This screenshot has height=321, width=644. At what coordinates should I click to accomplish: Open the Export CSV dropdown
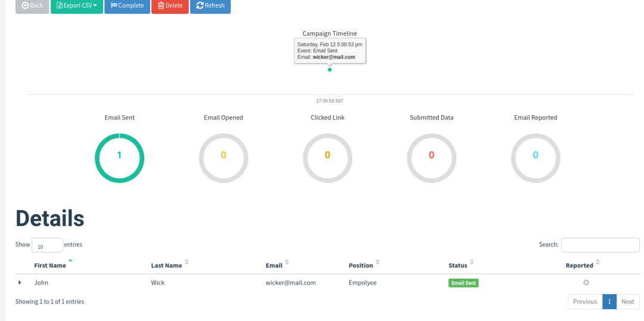click(x=77, y=6)
